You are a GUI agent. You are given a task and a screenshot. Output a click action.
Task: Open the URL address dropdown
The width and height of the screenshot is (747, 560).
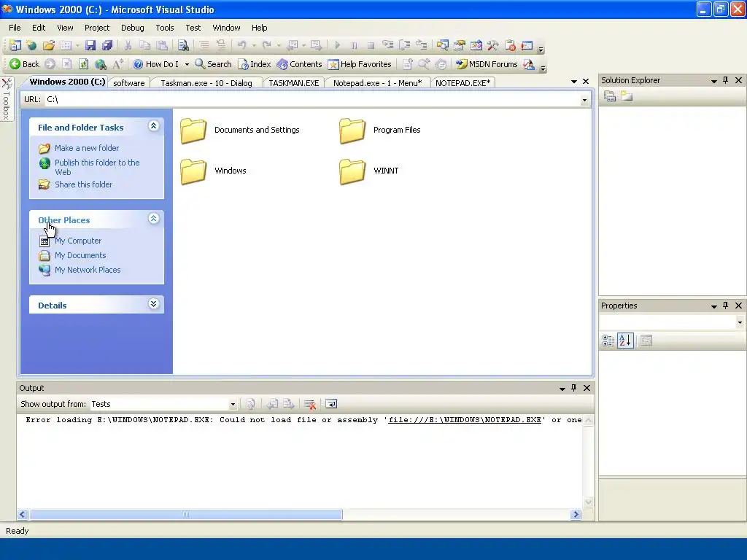584,100
